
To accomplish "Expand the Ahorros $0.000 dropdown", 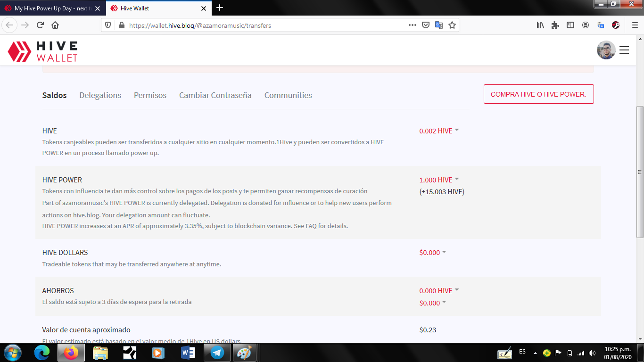I will [x=433, y=303].
